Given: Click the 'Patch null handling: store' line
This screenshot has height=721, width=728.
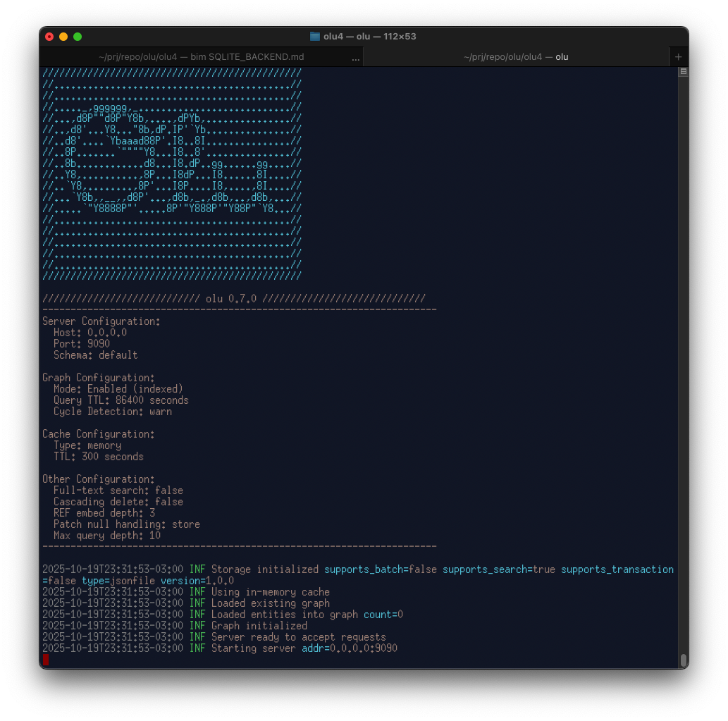Looking at the screenshot, I should 127,524.
